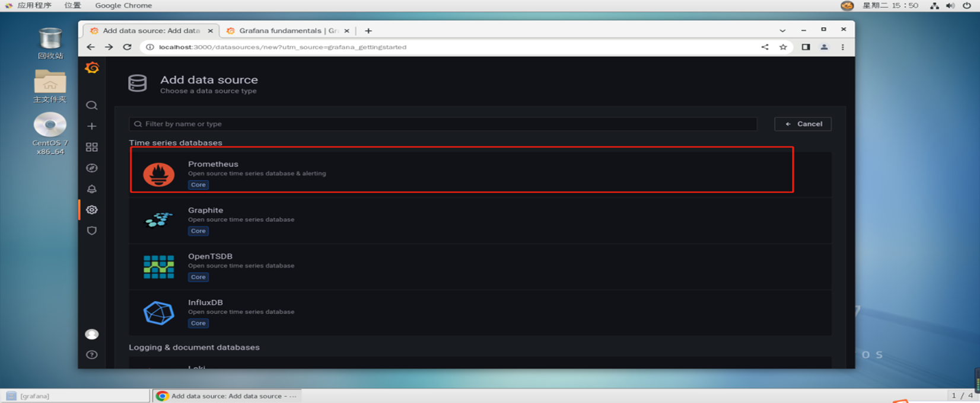View site information icon in address bar
This screenshot has width=980, height=403.
(x=150, y=47)
